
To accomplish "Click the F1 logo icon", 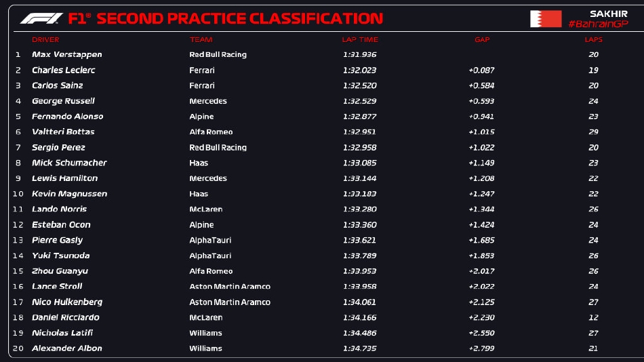I will click(x=41, y=18).
